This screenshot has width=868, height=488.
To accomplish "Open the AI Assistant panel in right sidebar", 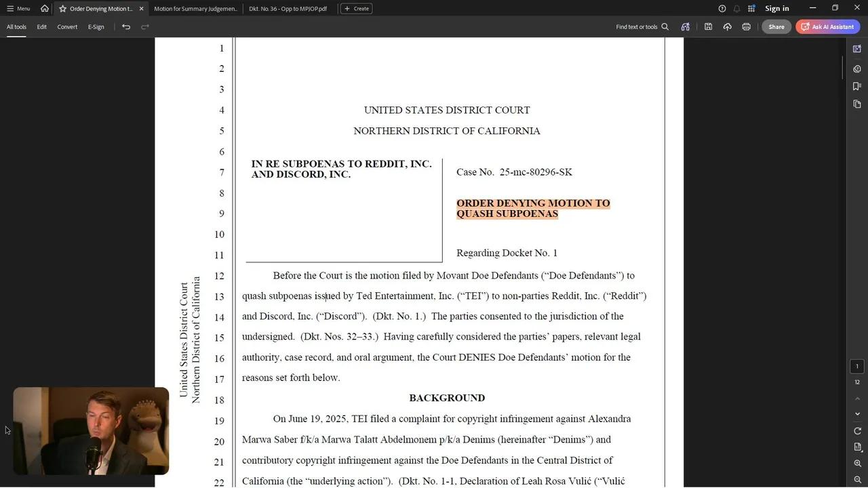I will (857, 49).
